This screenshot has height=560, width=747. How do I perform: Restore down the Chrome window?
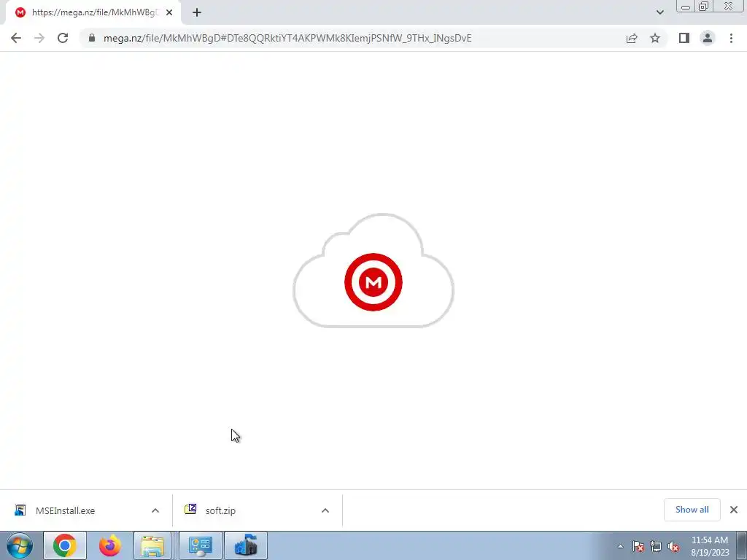704,7
